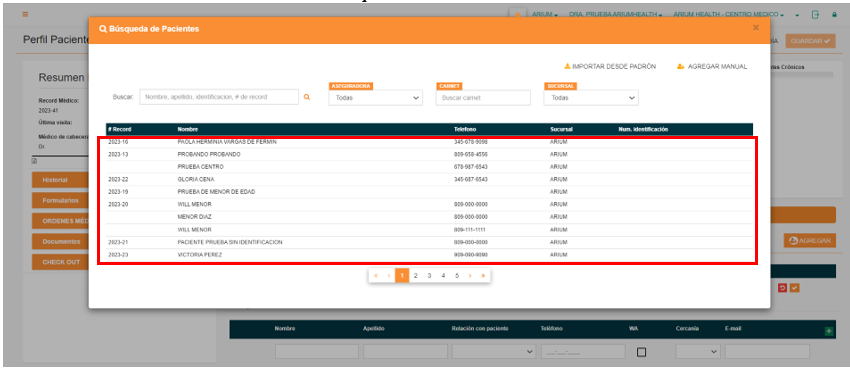850x369 pixels.
Task: Toggle the WA checkbox
Action: [641, 352]
